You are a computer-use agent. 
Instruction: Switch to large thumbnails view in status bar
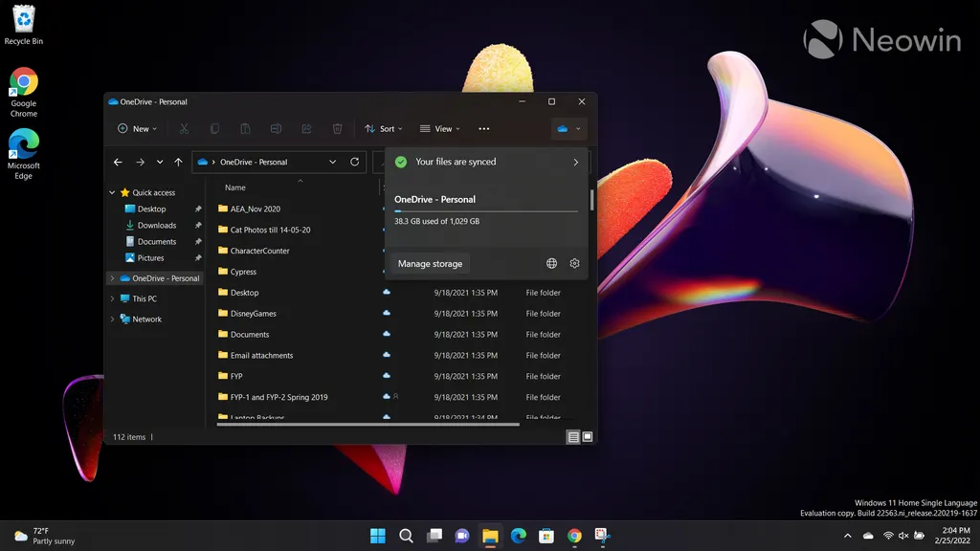588,437
